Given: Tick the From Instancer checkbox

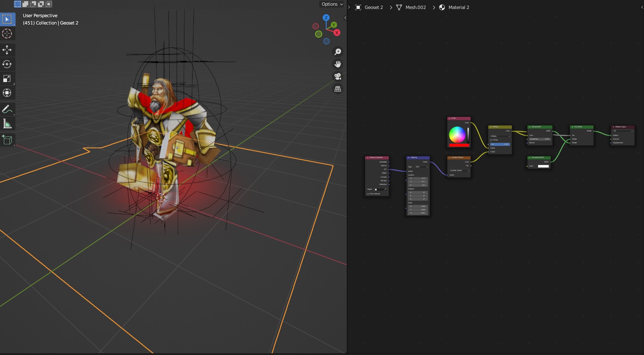Looking at the screenshot, I should tap(368, 194).
